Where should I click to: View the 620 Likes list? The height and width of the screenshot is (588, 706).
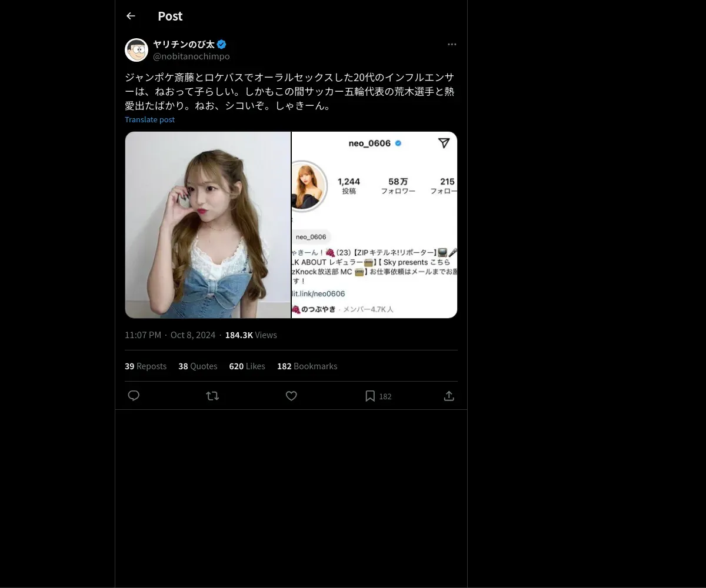click(247, 366)
